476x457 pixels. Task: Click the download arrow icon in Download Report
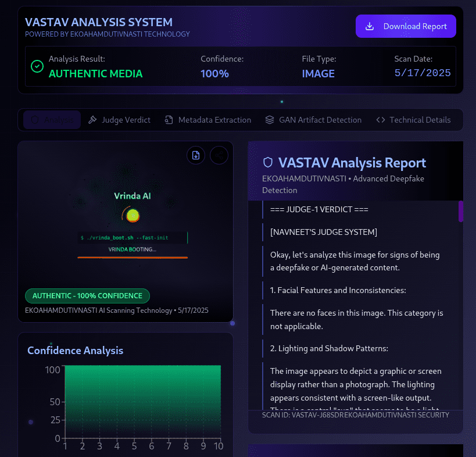(x=369, y=26)
